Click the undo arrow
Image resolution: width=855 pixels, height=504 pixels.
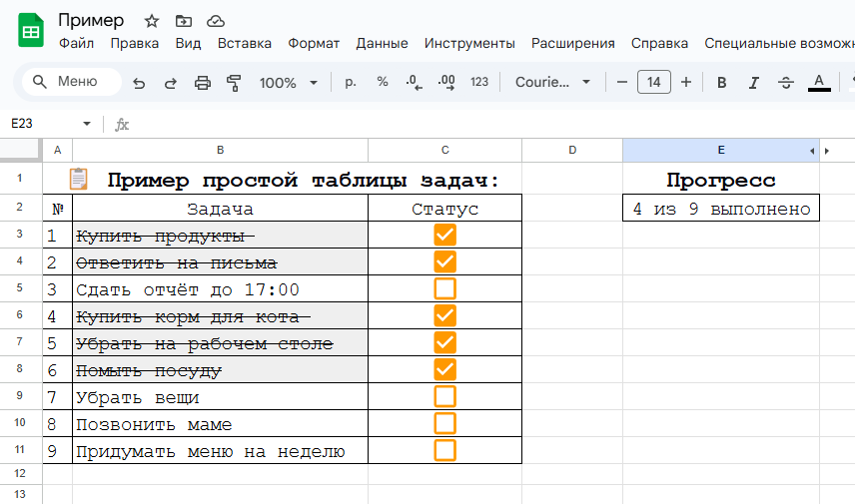[x=139, y=83]
